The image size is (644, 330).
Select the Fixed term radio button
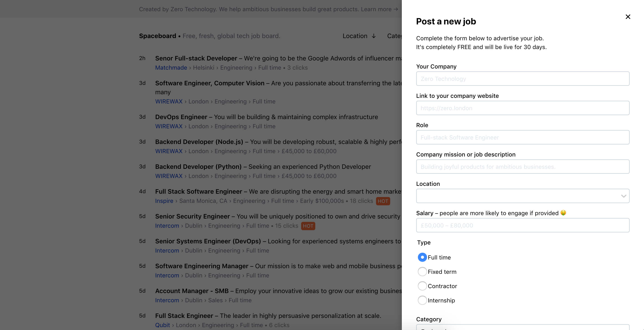tap(422, 272)
